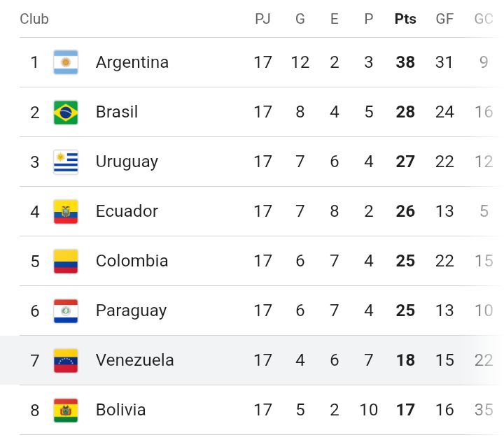504x442 pixels.
Task: Open the Brasil team link
Action: (117, 112)
